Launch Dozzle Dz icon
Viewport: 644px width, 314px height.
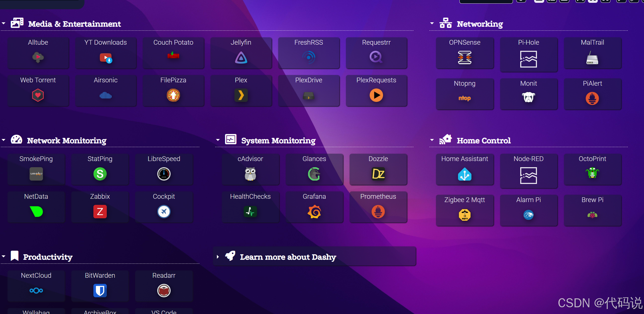click(378, 174)
